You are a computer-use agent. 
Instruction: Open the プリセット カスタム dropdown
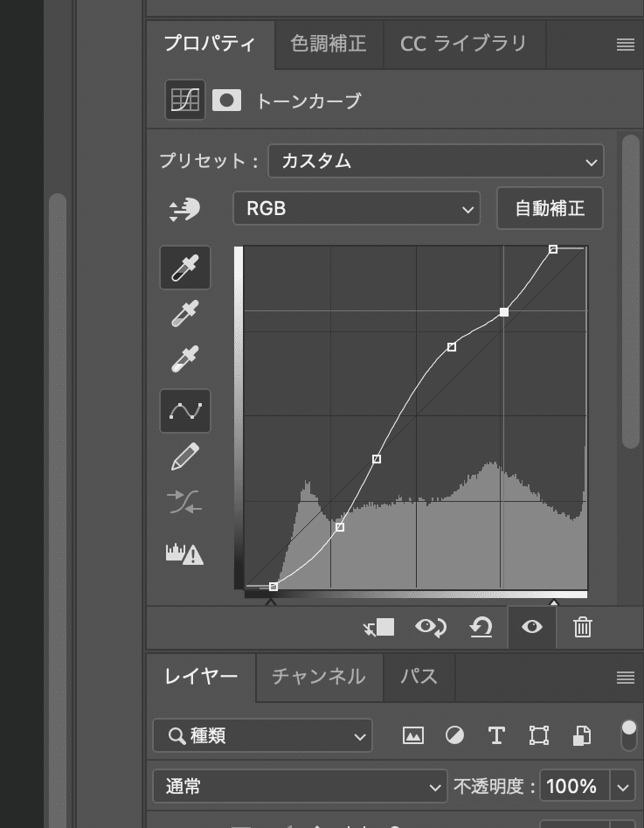[436, 161]
